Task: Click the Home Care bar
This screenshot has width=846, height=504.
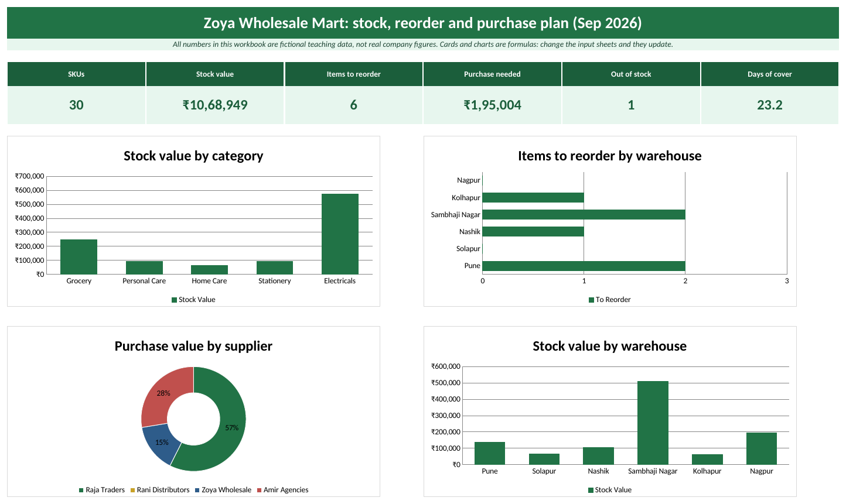Action: (209, 269)
